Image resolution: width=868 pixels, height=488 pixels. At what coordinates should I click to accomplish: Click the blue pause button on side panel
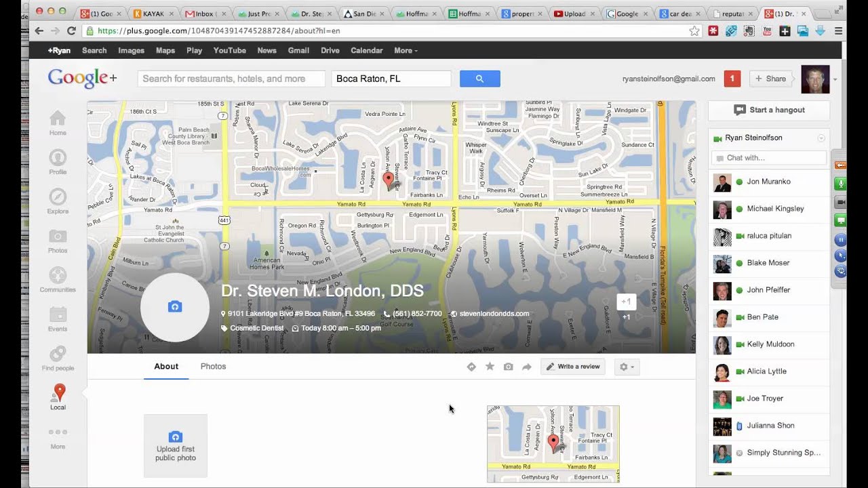[x=841, y=239]
